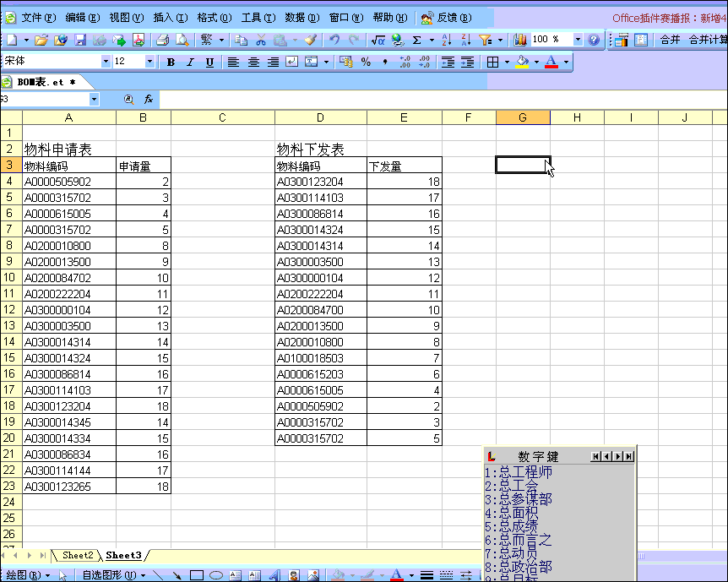Apply currency style with the coins icon
The height and width of the screenshot is (582, 728).
345,62
